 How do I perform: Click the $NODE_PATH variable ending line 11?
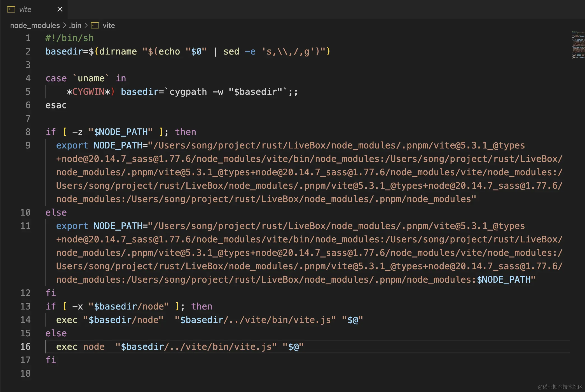click(504, 280)
